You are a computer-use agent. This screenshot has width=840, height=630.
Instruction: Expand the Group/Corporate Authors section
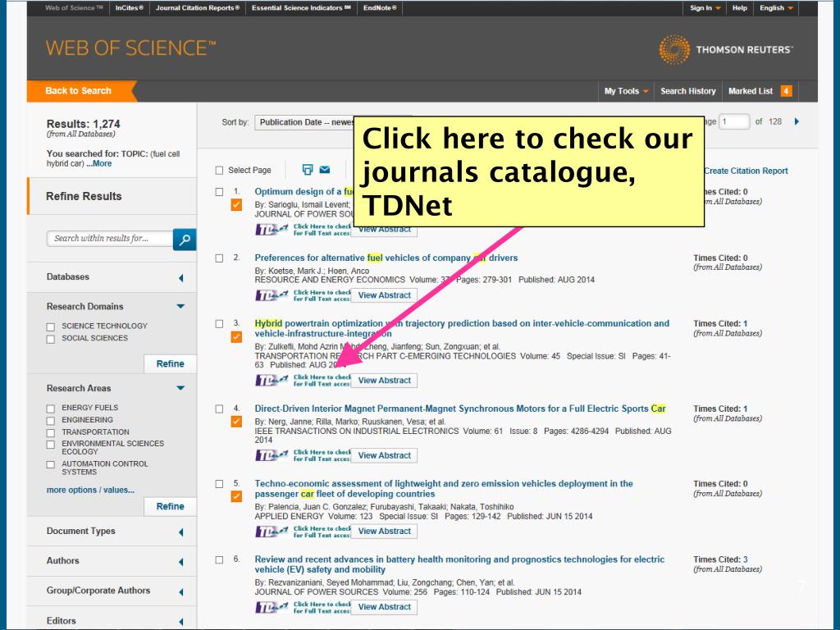pyautogui.click(x=180, y=592)
